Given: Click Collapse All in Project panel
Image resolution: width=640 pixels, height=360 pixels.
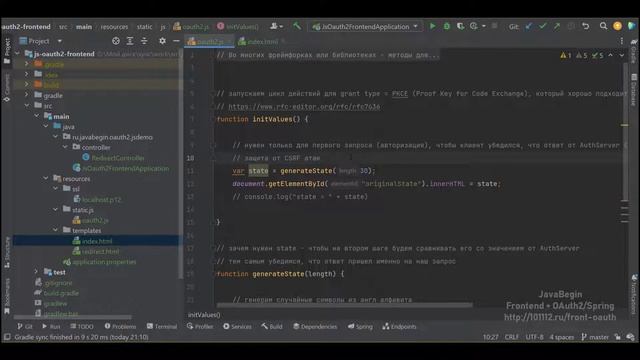Looking at the screenshot, I should click(x=144, y=41).
